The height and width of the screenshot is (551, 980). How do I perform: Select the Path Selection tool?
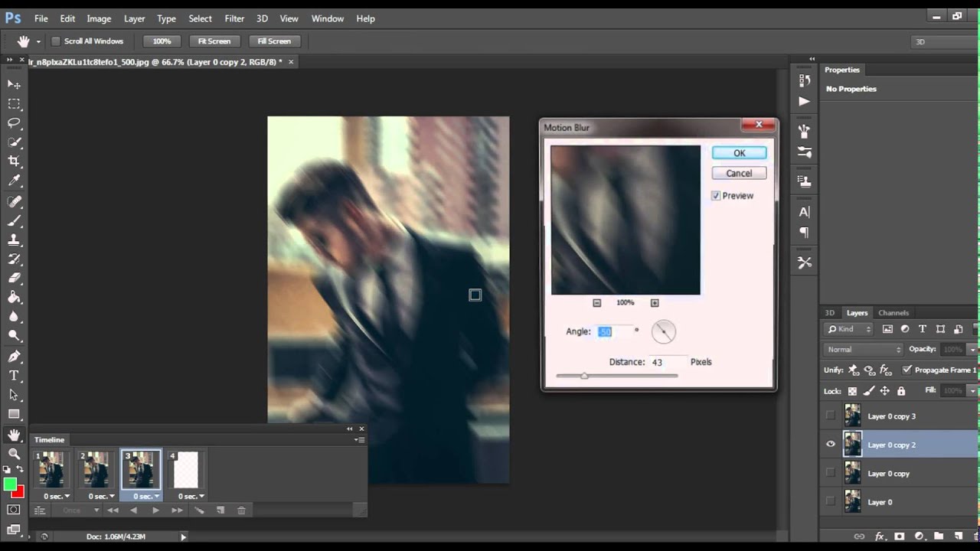pyautogui.click(x=14, y=395)
